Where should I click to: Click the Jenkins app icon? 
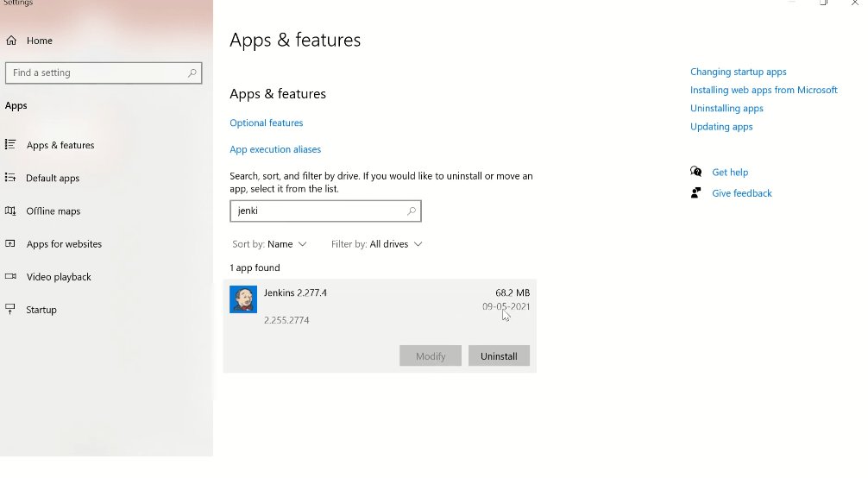243,299
